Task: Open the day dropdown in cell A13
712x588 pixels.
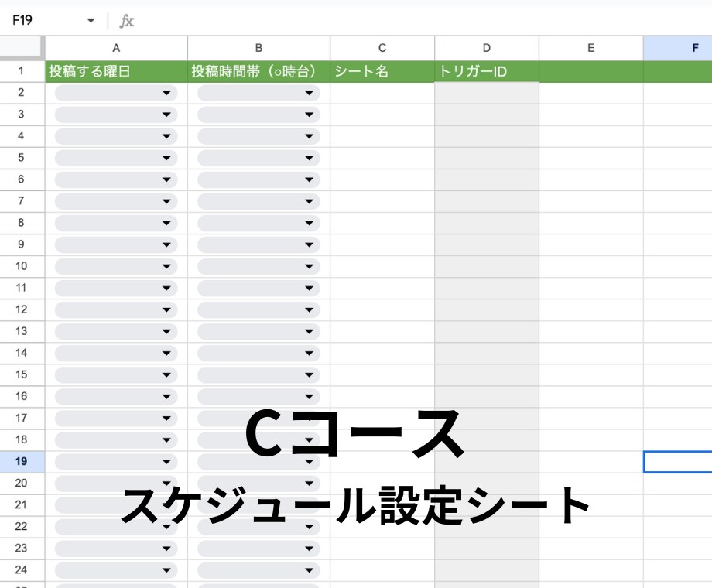Action: (166, 331)
